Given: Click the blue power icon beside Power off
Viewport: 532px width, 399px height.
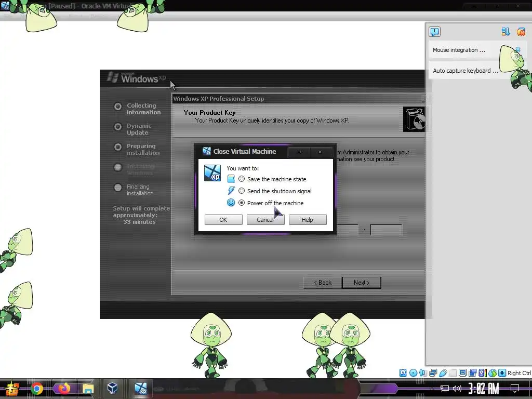Looking at the screenshot, I should 231,203.
